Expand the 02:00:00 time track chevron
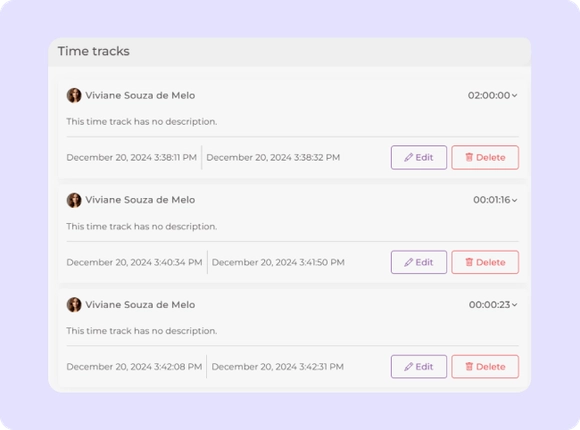The width and height of the screenshot is (580, 430). click(x=515, y=95)
